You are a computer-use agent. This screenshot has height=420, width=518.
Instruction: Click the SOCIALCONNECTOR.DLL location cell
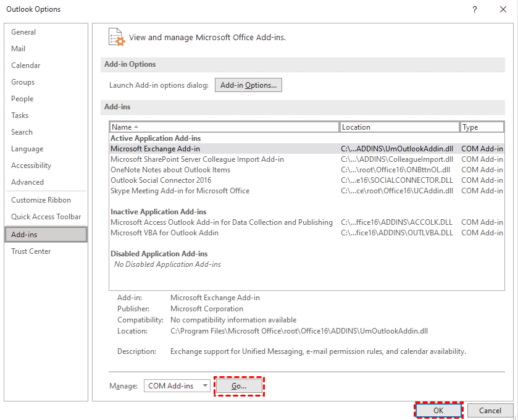(x=397, y=180)
